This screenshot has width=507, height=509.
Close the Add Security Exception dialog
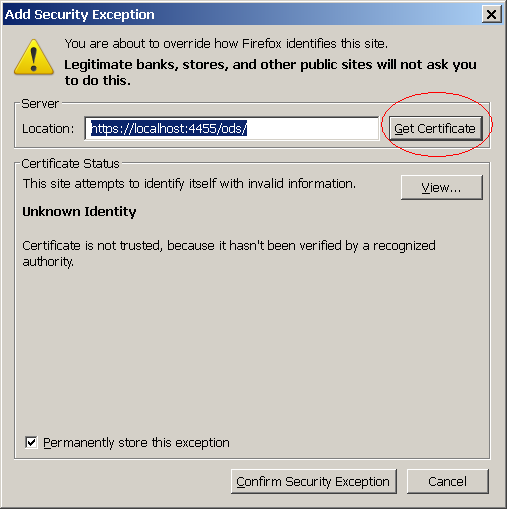pyautogui.click(x=491, y=15)
